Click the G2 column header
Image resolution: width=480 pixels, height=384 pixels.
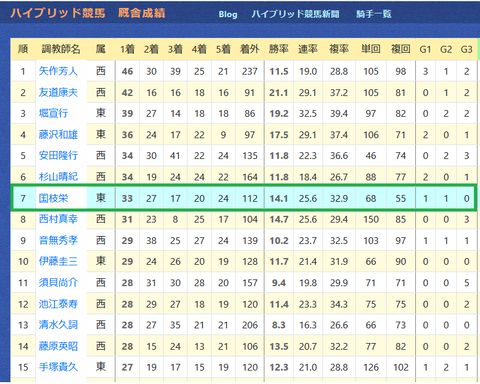pyautogui.click(x=446, y=49)
